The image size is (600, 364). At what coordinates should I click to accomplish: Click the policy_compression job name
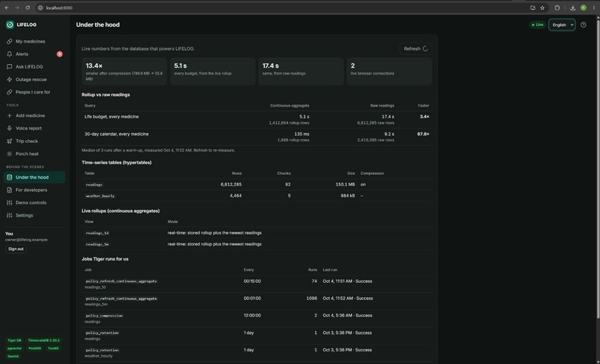click(x=104, y=316)
